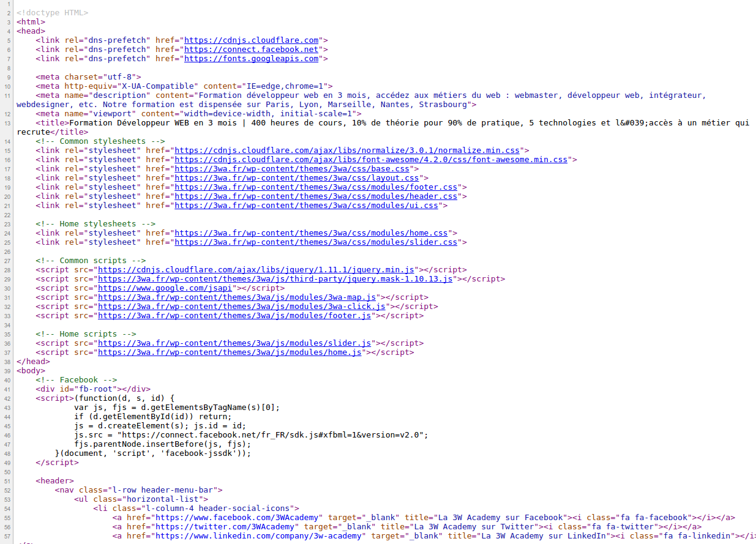Screen dimensions: 756x544
Task: Click the opening <html> tag
Action: [31, 21]
